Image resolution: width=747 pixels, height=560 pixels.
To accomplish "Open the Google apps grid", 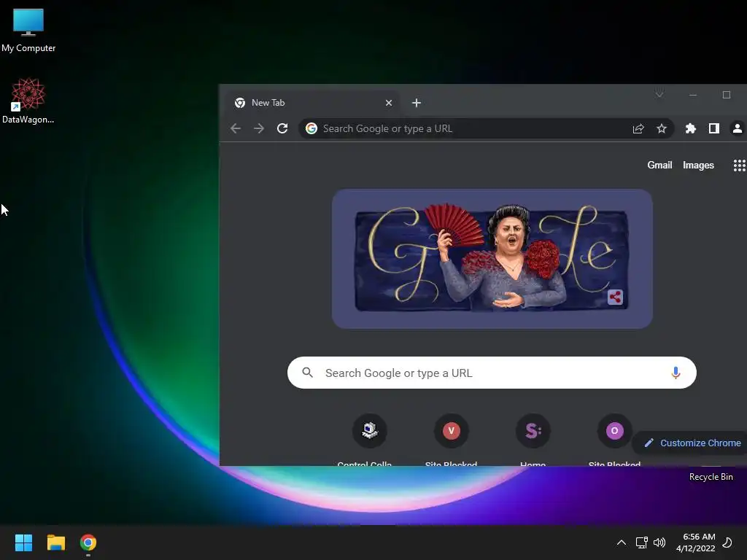I will tap(740, 166).
